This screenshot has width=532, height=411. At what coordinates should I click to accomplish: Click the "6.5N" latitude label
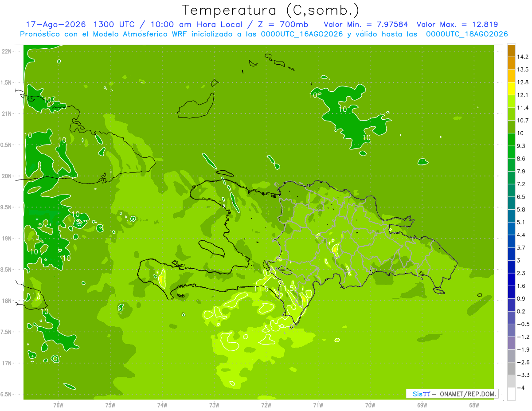tap(7, 395)
